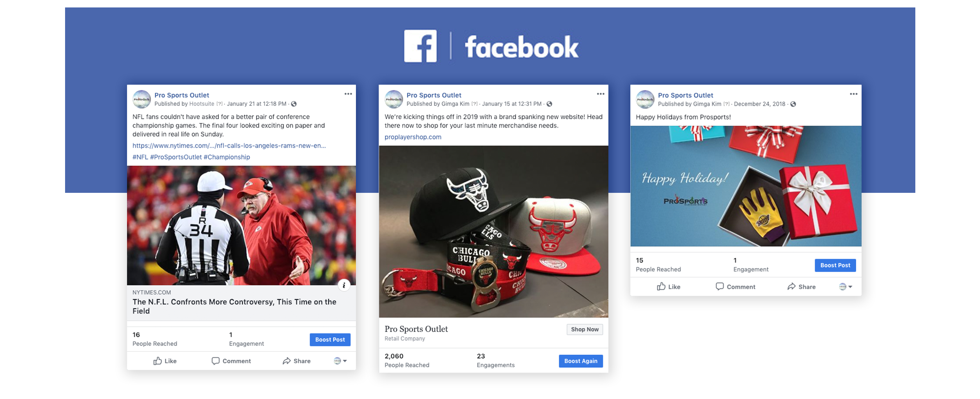980x399 pixels.
Task: Click Pro Sports Outlet avatar on Bulls post
Action: pos(394,99)
